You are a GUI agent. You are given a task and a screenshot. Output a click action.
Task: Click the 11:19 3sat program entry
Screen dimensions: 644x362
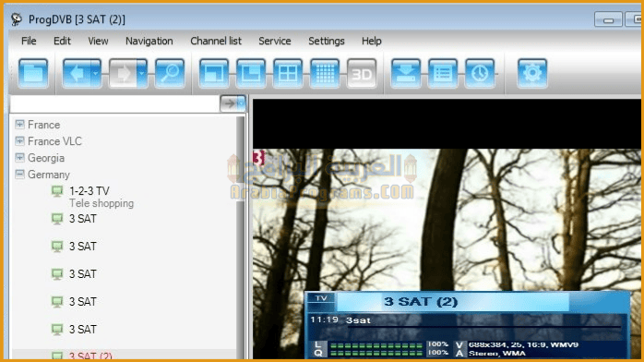click(x=340, y=320)
